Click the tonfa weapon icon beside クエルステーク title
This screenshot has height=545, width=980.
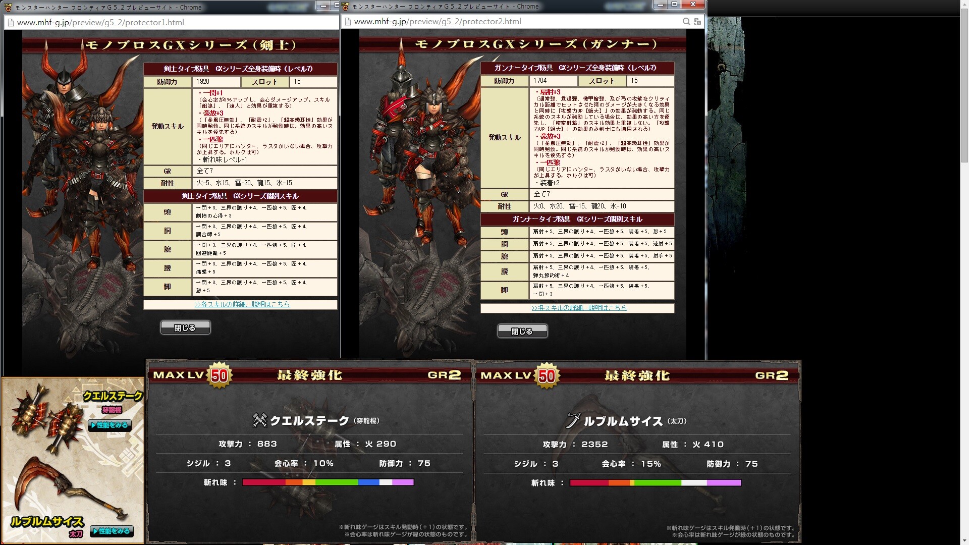259,420
